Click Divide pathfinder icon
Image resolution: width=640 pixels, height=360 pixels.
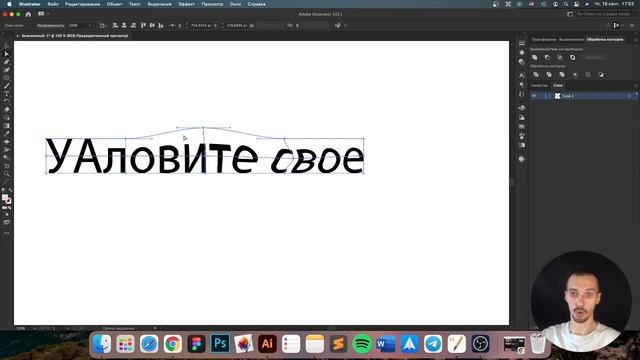[536, 75]
